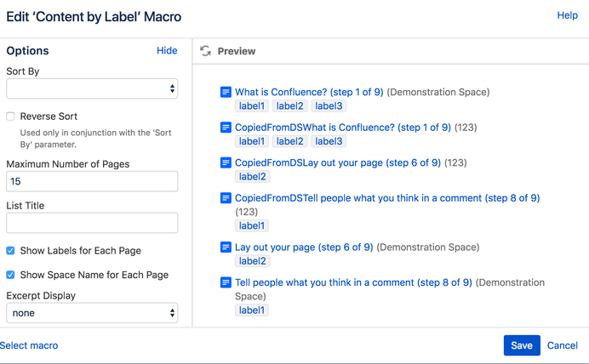Click the List Title input field
This screenshot has height=364, width=589.
click(92, 223)
